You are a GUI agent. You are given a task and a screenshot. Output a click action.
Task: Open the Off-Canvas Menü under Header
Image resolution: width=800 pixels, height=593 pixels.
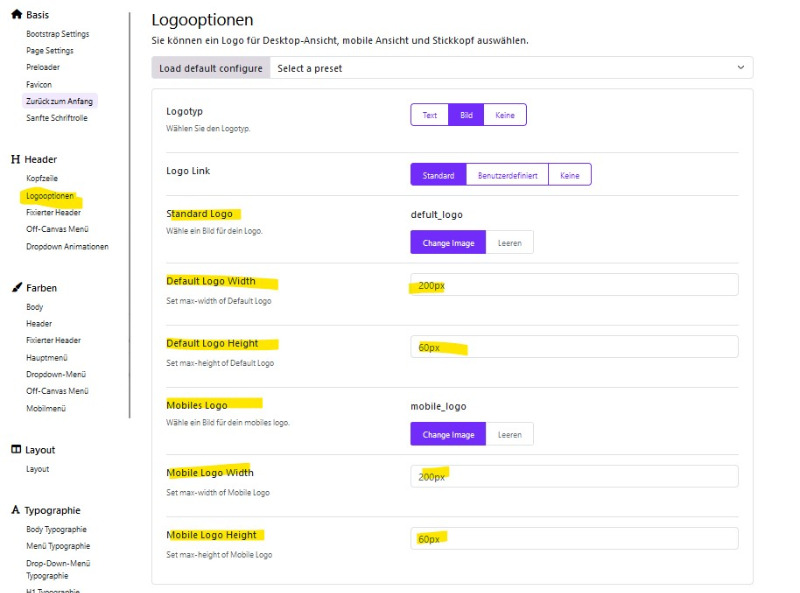pos(57,229)
